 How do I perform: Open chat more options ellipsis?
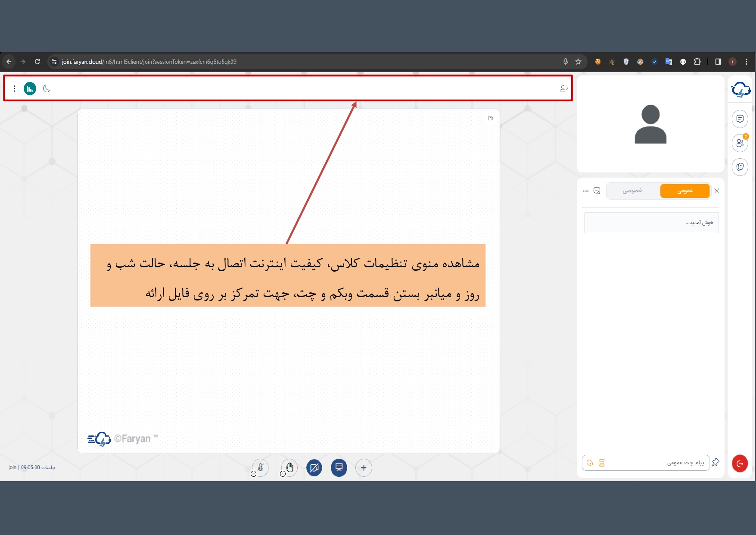(x=585, y=191)
